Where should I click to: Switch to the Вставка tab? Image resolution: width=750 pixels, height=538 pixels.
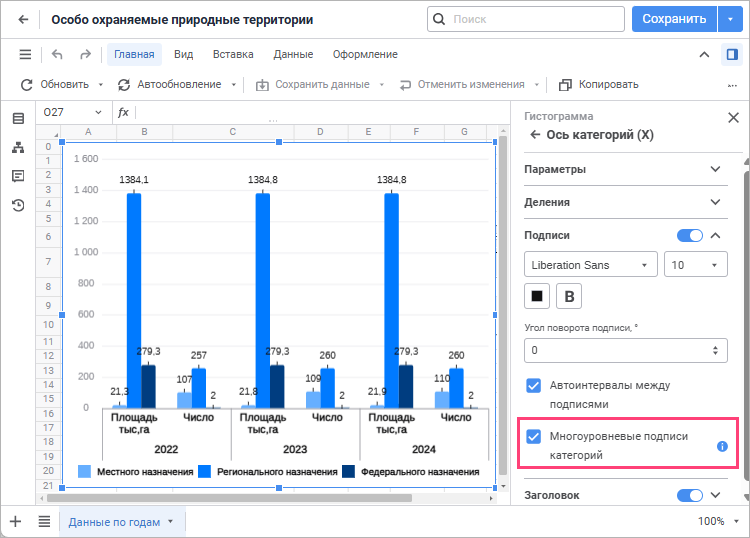click(x=233, y=55)
